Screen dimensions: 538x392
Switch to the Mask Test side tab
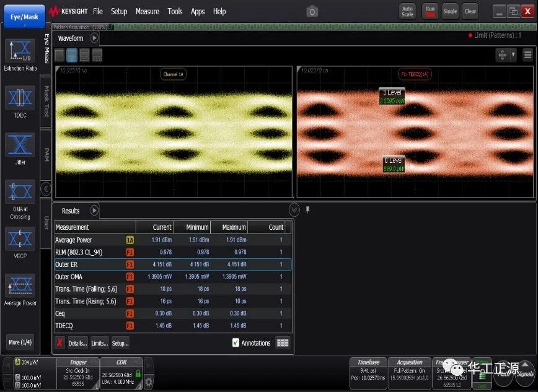46,102
